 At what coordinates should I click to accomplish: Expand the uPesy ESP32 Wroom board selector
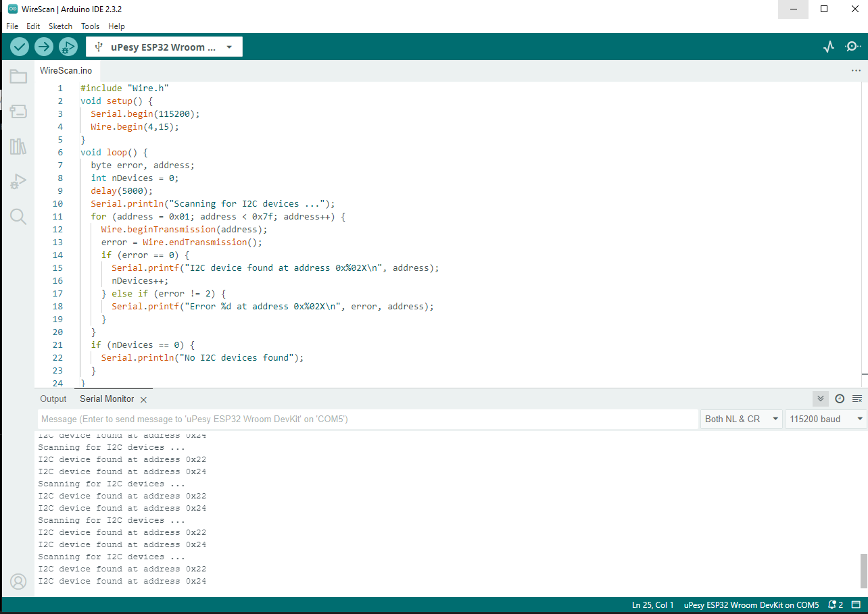pyautogui.click(x=164, y=47)
